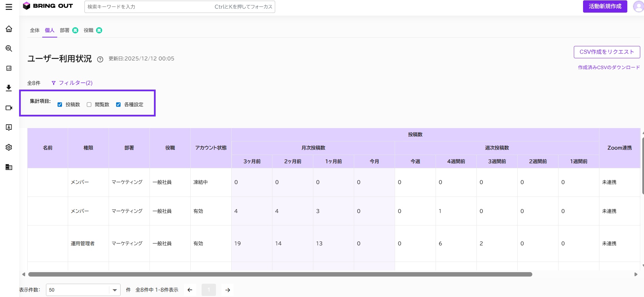This screenshot has height=297, width=644.
Task: Click the 更新日 2025/12/12 00:05 text
Action: (x=141, y=59)
